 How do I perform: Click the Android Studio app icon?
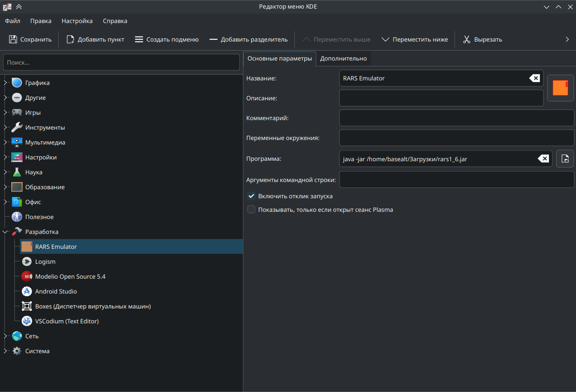pos(27,291)
